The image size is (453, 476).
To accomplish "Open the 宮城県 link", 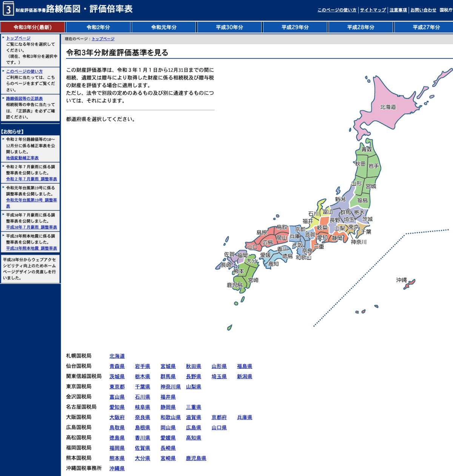I will click(x=168, y=366).
